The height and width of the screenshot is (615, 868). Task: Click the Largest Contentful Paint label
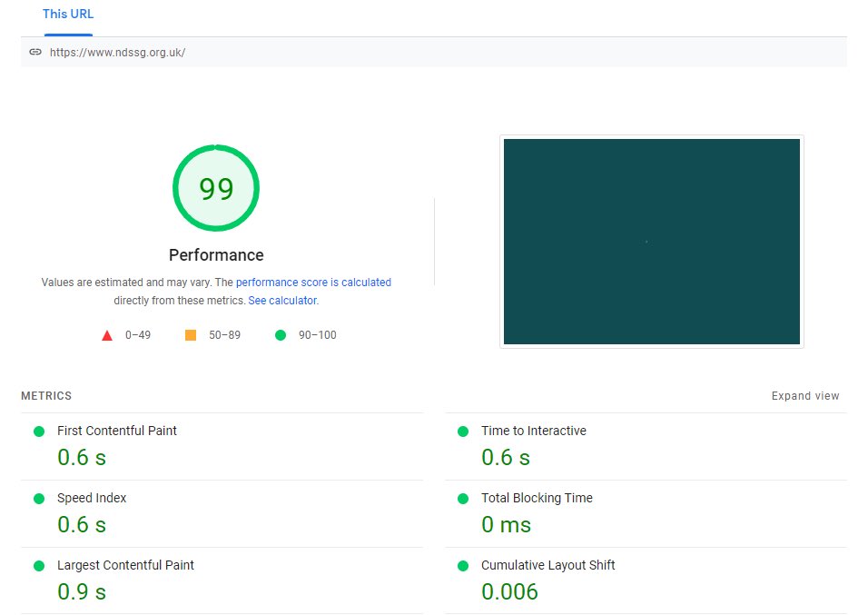pyautogui.click(x=125, y=565)
